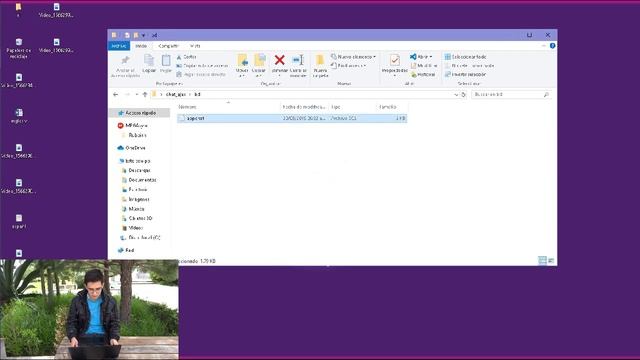Screen dimensions: 640x360
Task: Switch to the Vista tab
Action: (195, 46)
